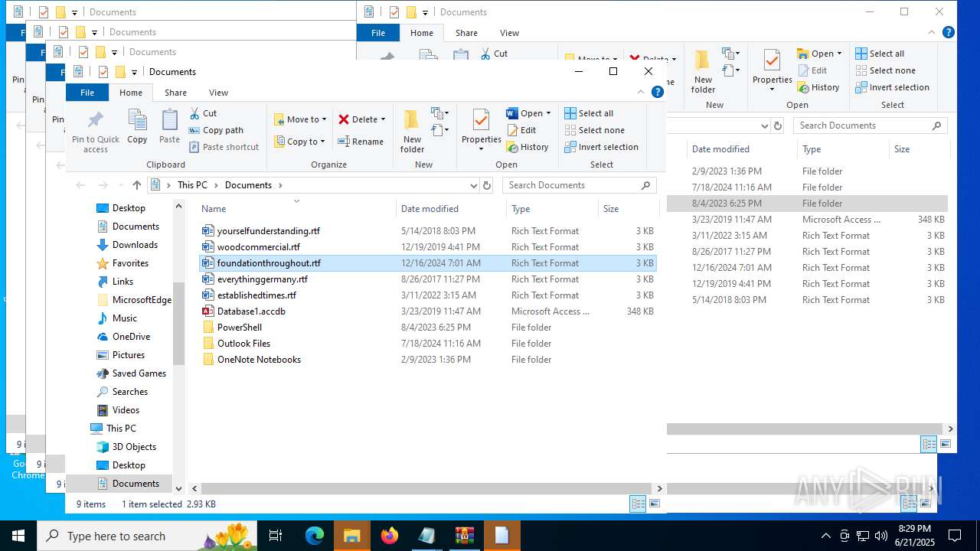980x551 pixels.
Task: Switch to View tab in front window
Action: pyautogui.click(x=218, y=93)
